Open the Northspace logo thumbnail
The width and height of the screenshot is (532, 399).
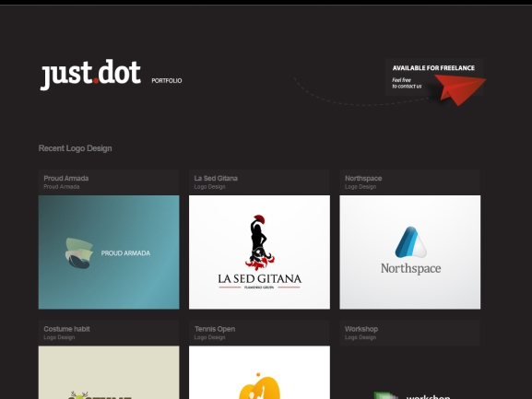(410, 252)
